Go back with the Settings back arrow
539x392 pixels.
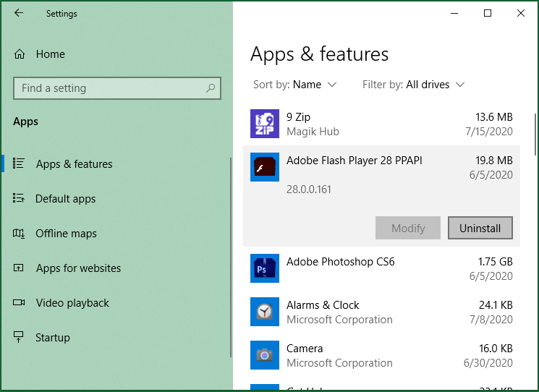point(19,13)
